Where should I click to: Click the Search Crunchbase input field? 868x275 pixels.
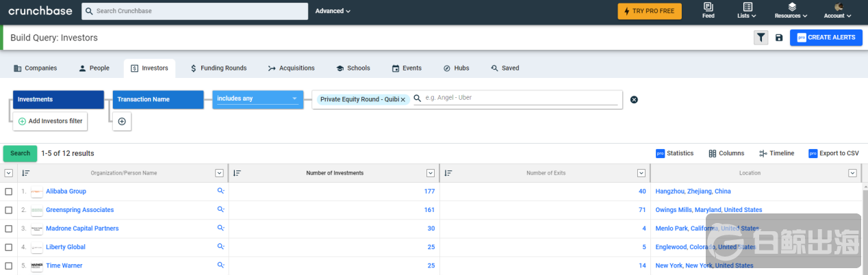(x=195, y=11)
